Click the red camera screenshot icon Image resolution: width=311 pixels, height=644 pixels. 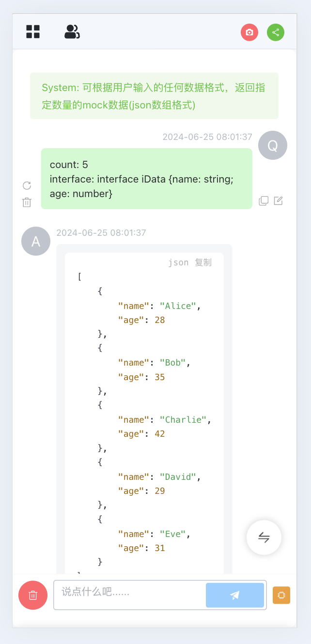pyautogui.click(x=249, y=32)
